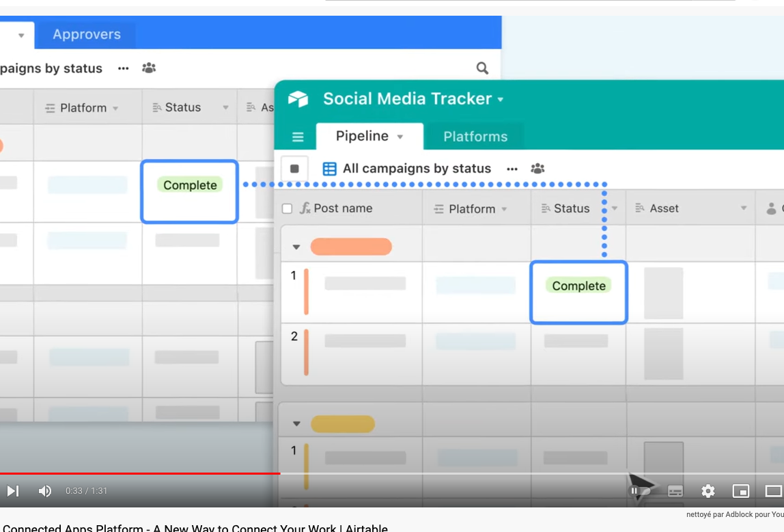Select Complete status cell in row 1
Viewport: 784px width, 532px height.
[x=578, y=292]
